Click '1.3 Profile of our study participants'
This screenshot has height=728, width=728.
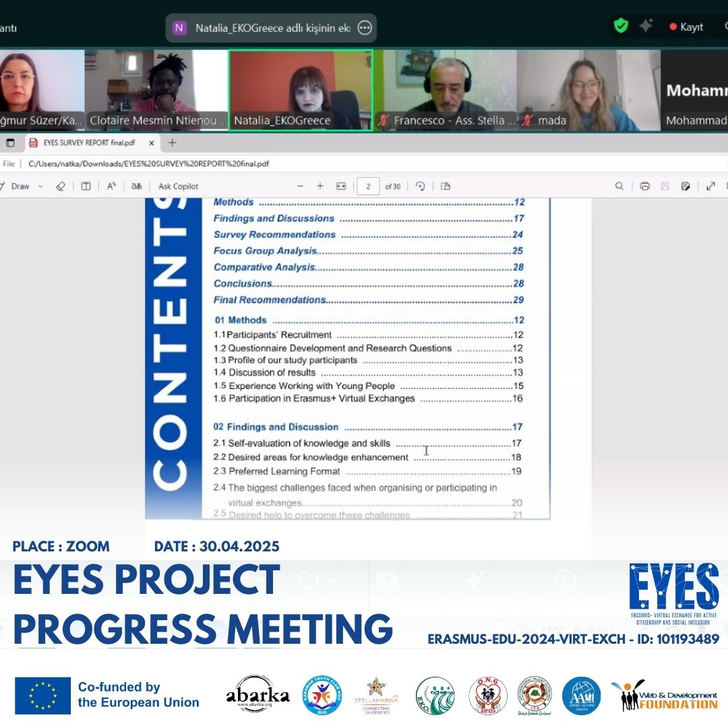point(369,360)
